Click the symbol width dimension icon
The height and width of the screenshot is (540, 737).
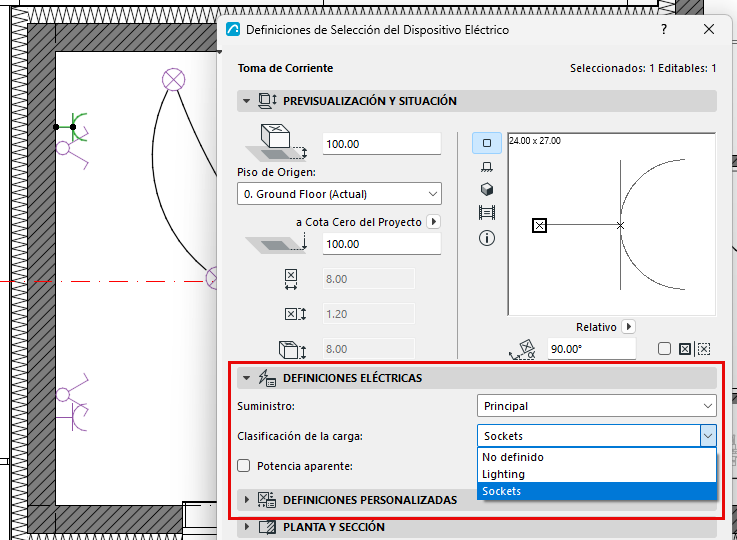291,279
